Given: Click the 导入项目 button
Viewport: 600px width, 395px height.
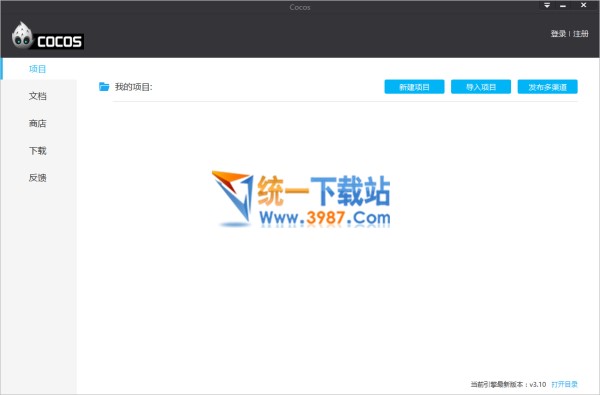Looking at the screenshot, I should coord(481,87).
